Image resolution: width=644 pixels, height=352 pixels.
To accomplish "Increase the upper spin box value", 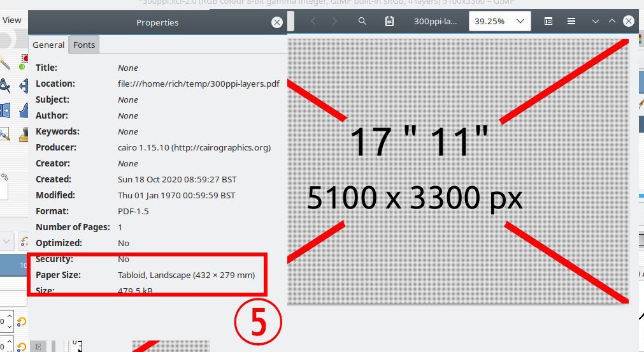I will tap(10, 316).
